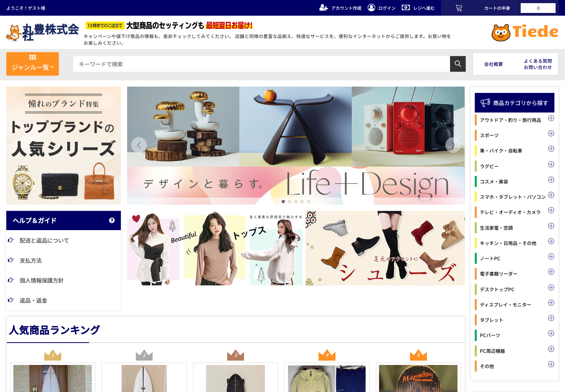The height and width of the screenshot is (392, 565).
Task: Click the keyword search input field
Action: point(261,64)
